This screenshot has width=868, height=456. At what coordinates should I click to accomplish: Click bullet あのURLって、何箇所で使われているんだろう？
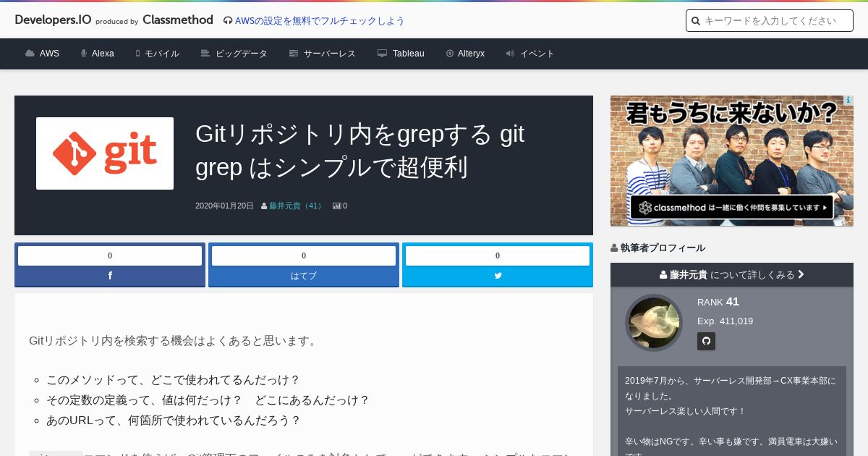pyautogui.click(x=173, y=421)
